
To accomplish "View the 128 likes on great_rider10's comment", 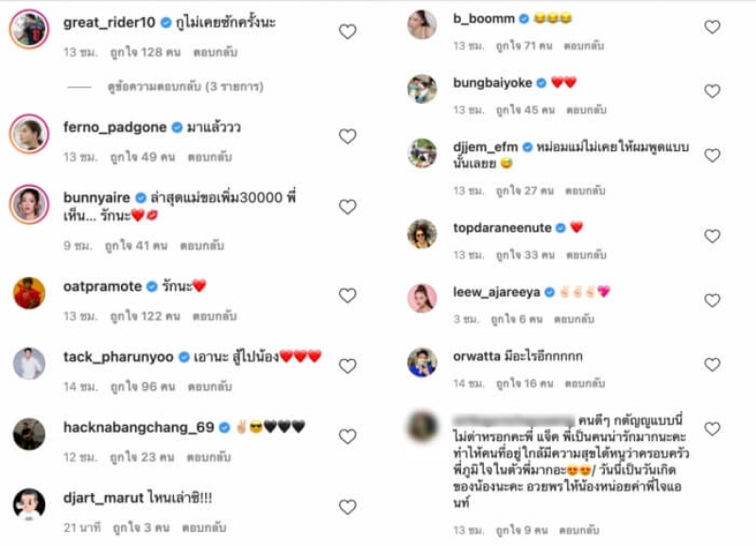I will point(146,52).
